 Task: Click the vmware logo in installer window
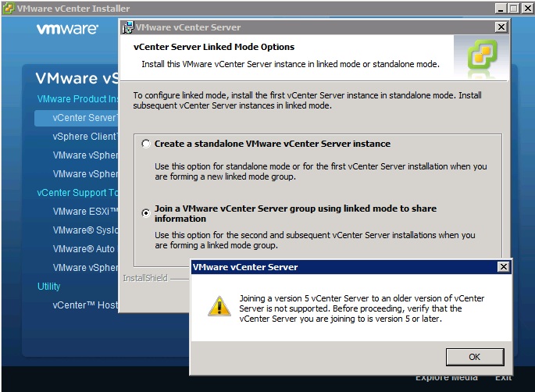pyautogui.click(x=67, y=29)
